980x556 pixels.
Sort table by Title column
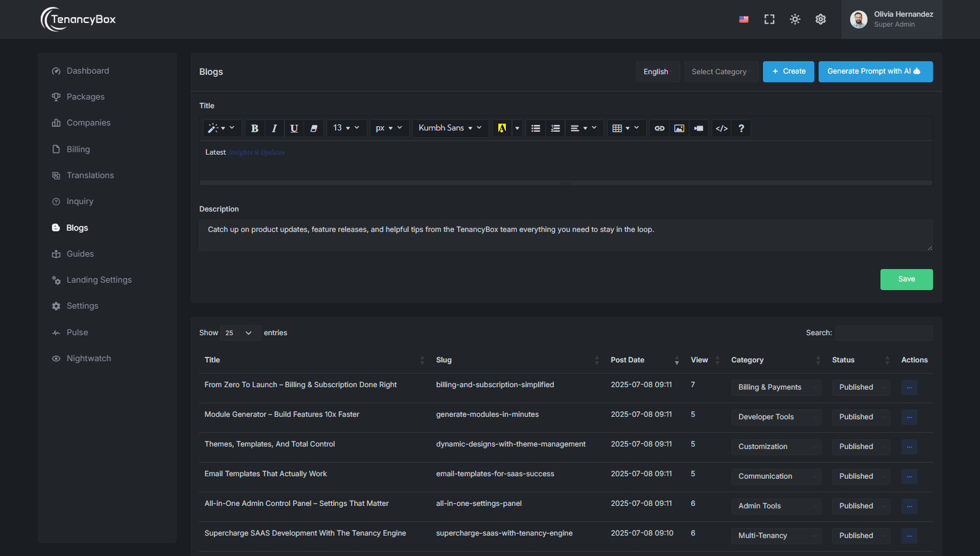click(x=315, y=360)
